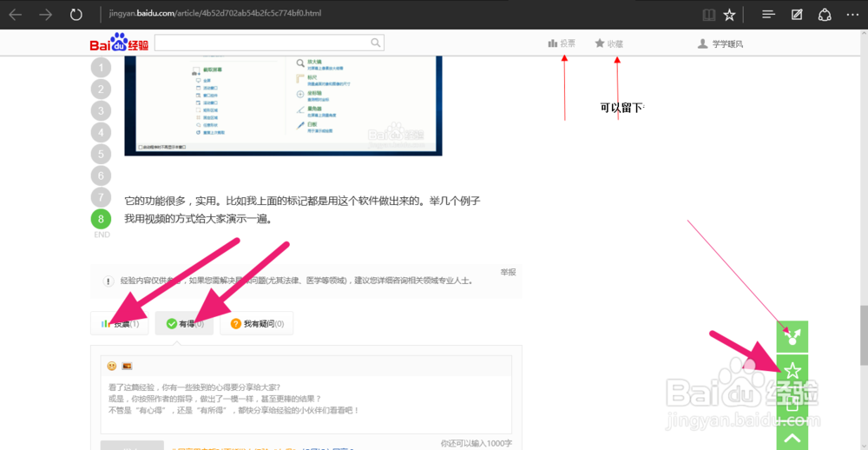Go back to the previous page

coord(15,15)
